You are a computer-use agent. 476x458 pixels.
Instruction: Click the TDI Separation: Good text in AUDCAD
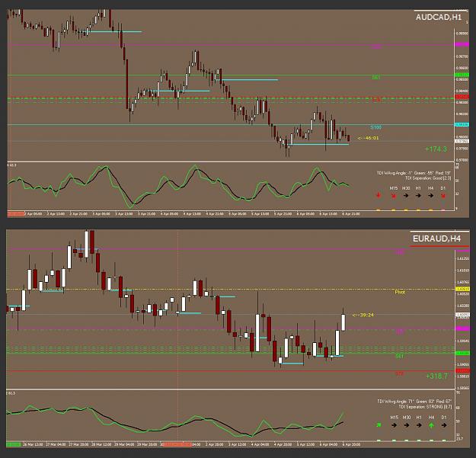pos(428,178)
